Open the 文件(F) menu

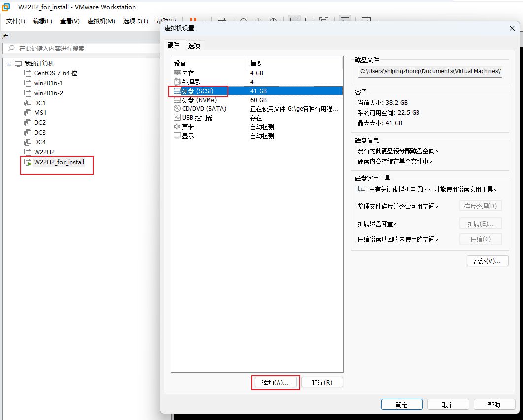pos(16,21)
